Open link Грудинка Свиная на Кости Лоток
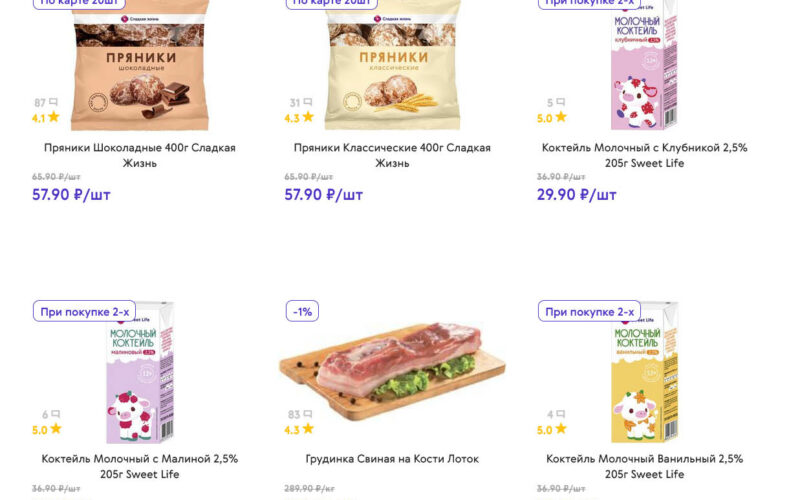This screenshot has height=500, width=800. click(392, 459)
